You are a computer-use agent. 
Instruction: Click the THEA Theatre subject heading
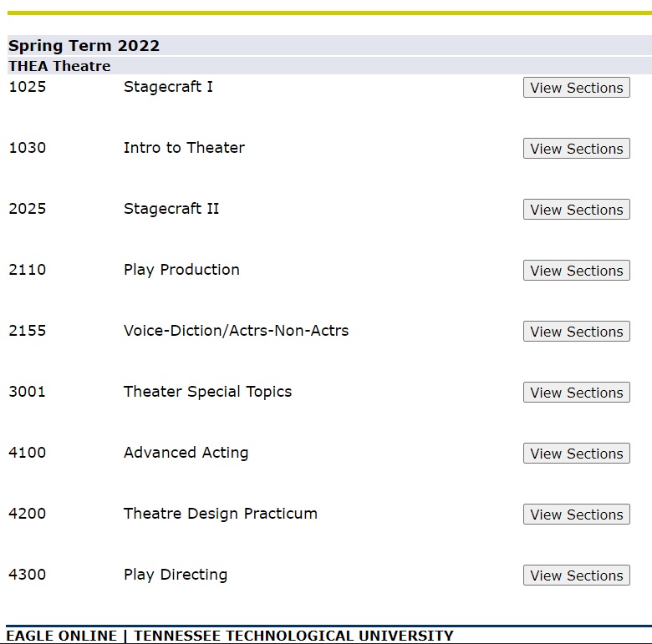pyautogui.click(x=59, y=66)
